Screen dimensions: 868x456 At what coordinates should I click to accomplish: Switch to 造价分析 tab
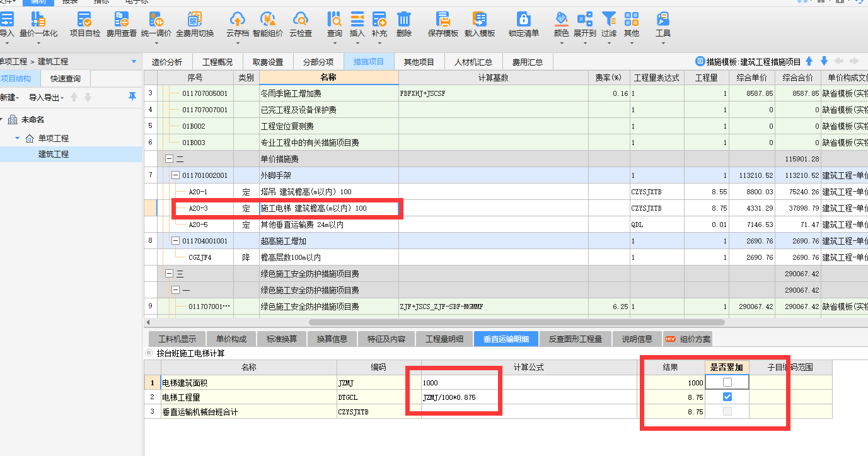[x=167, y=62]
